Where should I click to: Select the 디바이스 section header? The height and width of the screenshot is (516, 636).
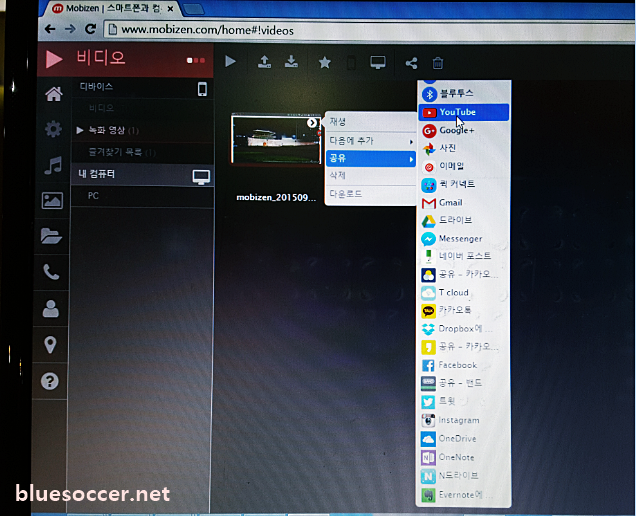[143, 88]
